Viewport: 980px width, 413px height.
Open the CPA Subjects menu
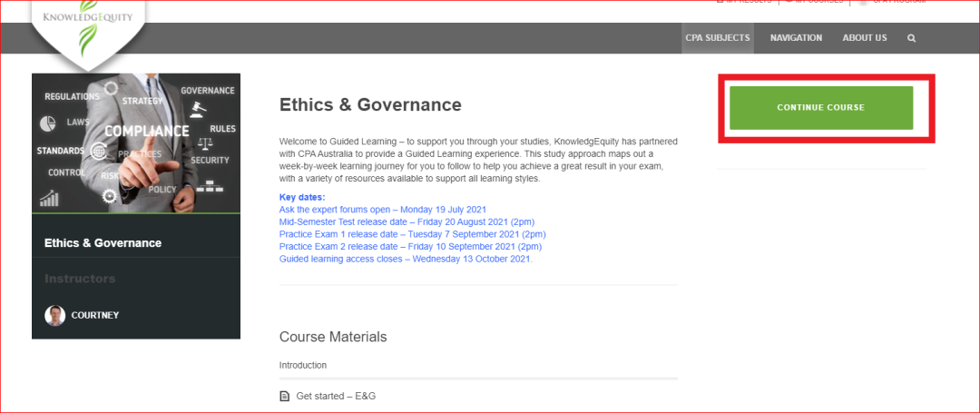[x=717, y=38]
